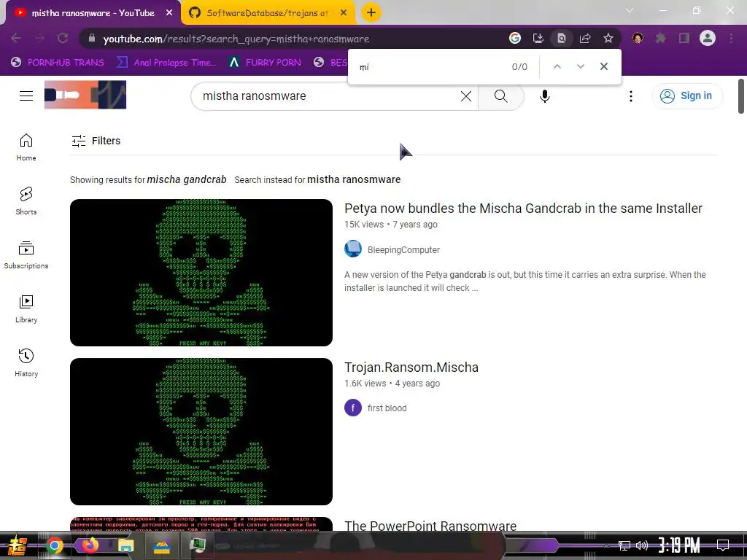747x560 pixels.
Task: Open the Filters options
Action: coord(96,141)
